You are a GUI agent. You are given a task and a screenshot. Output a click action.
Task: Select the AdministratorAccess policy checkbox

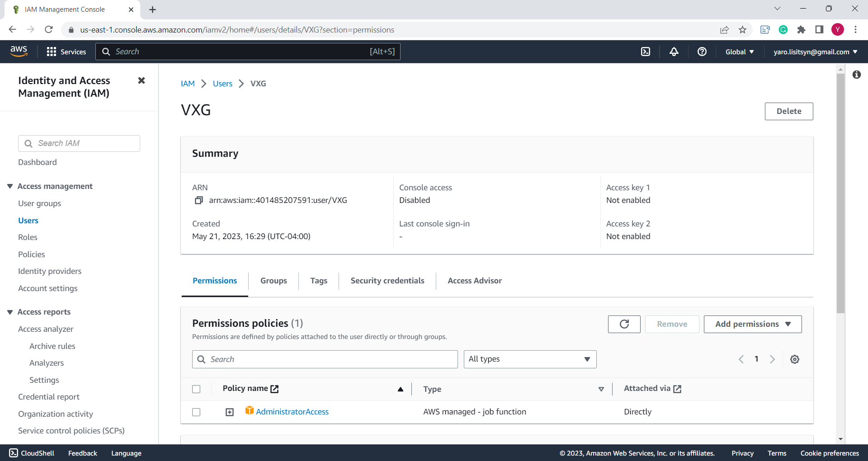[196, 412]
